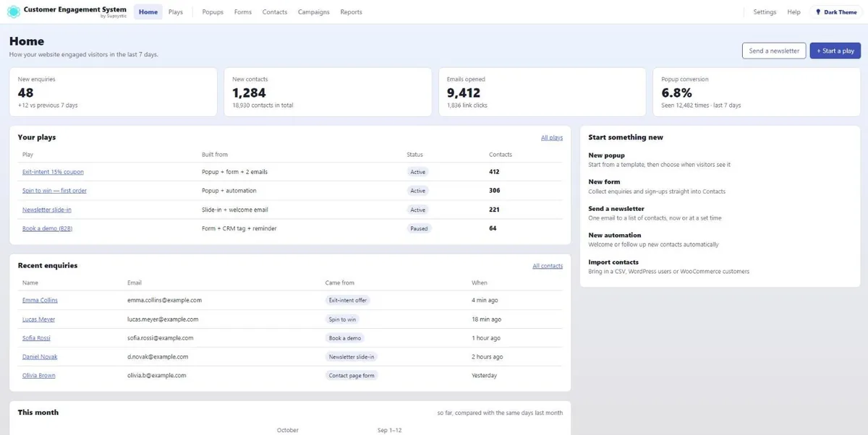Image resolution: width=868 pixels, height=435 pixels.
Task: Open the Book a demo (B2B) play
Action: pos(48,228)
